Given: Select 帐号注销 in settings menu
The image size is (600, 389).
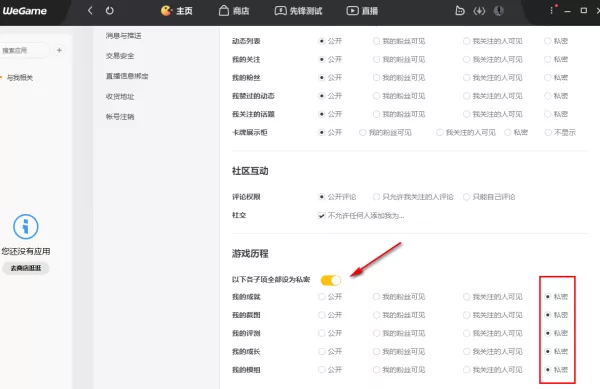Looking at the screenshot, I should pyautogui.click(x=120, y=117).
